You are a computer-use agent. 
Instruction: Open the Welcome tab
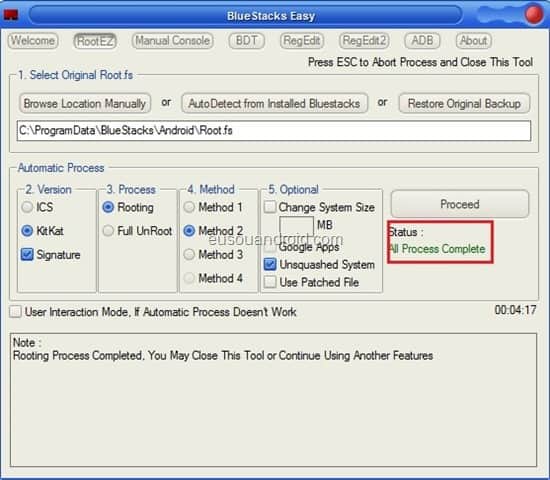point(33,41)
